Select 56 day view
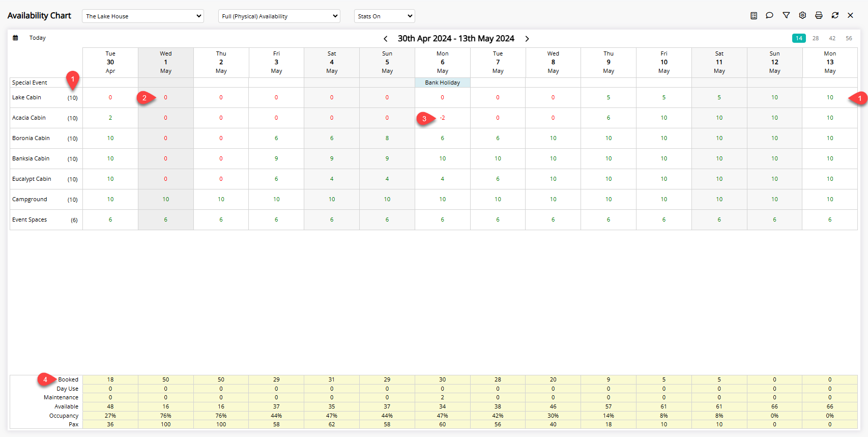The width and height of the screenshot is (868, 437). click(x=849, y=38)
